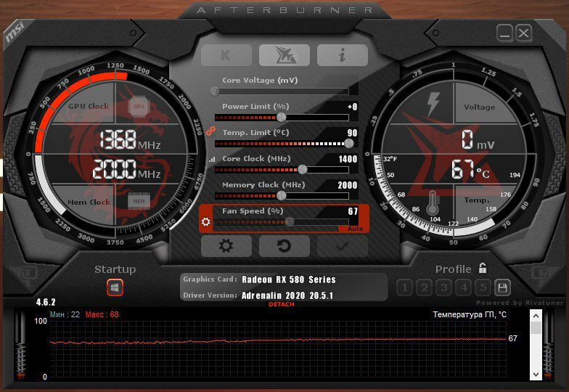Click the Memory Clock slider handle
569x392 pixels.
[282, 195]
